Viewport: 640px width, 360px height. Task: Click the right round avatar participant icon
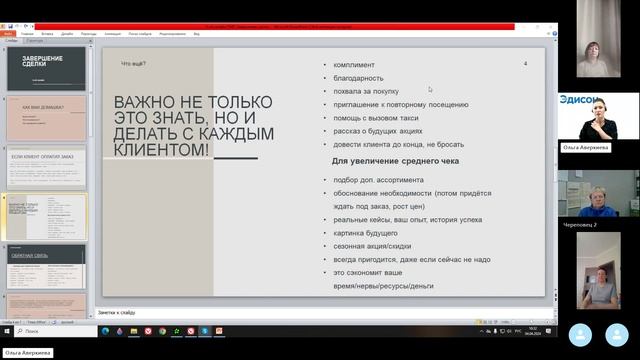617,335
